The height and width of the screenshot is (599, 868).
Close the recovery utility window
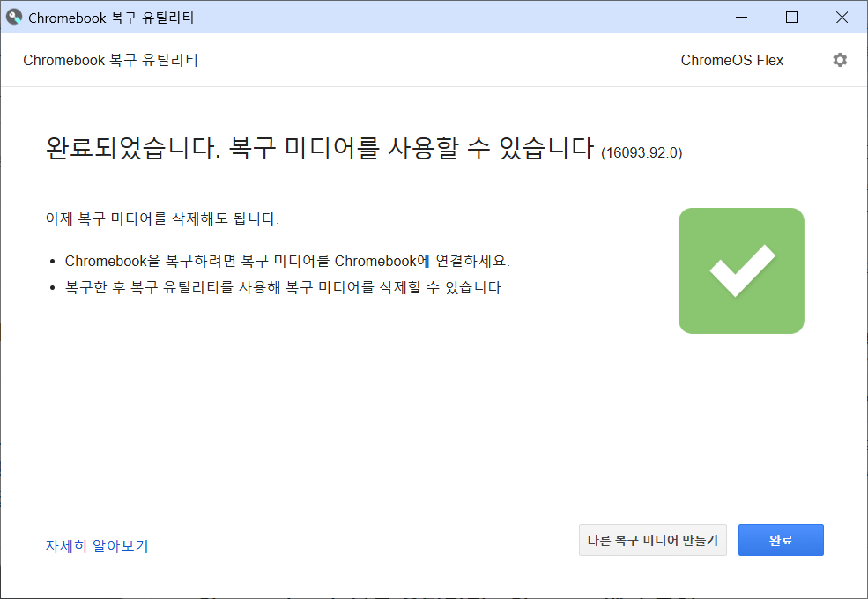click(842, 17)
